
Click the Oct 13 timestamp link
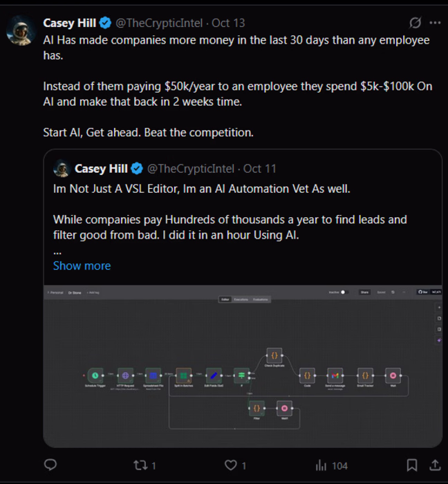229,23
